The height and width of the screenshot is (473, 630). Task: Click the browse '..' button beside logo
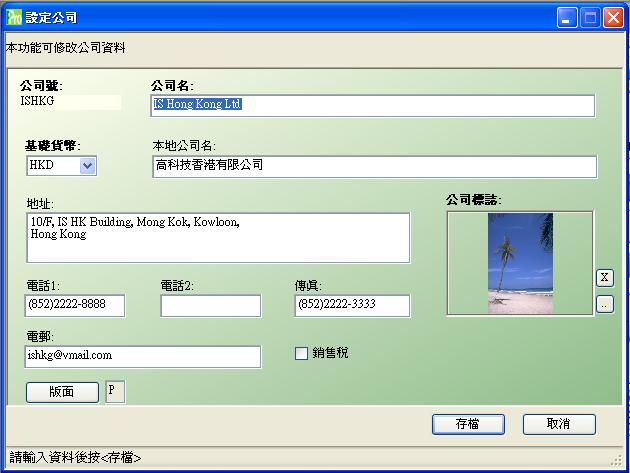604,304
